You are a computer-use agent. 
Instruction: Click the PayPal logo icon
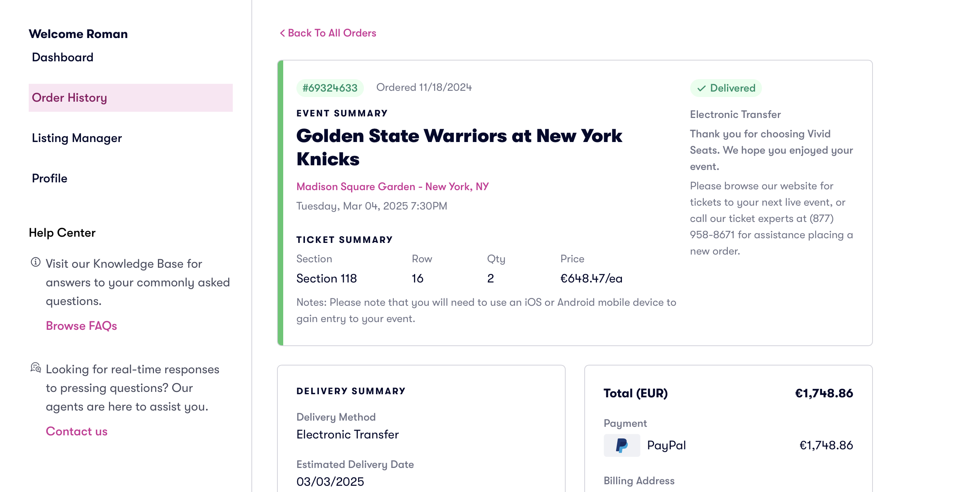pos(622,445)
